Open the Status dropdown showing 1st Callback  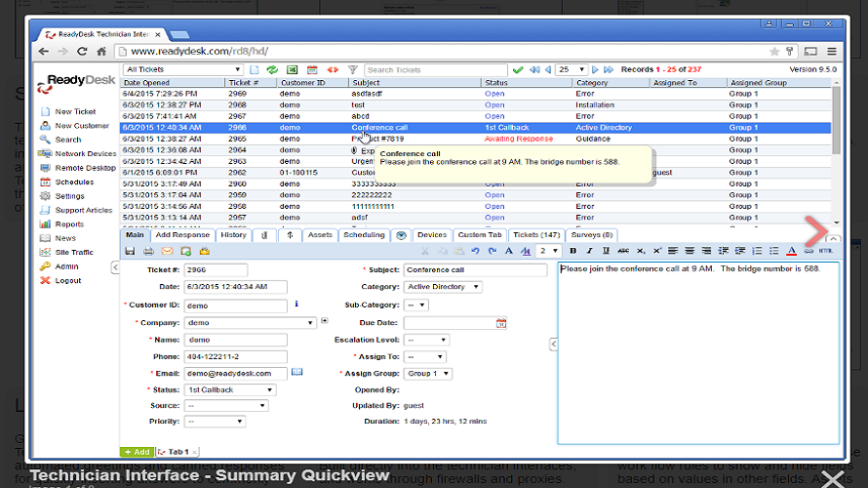(x=230, y=390)
